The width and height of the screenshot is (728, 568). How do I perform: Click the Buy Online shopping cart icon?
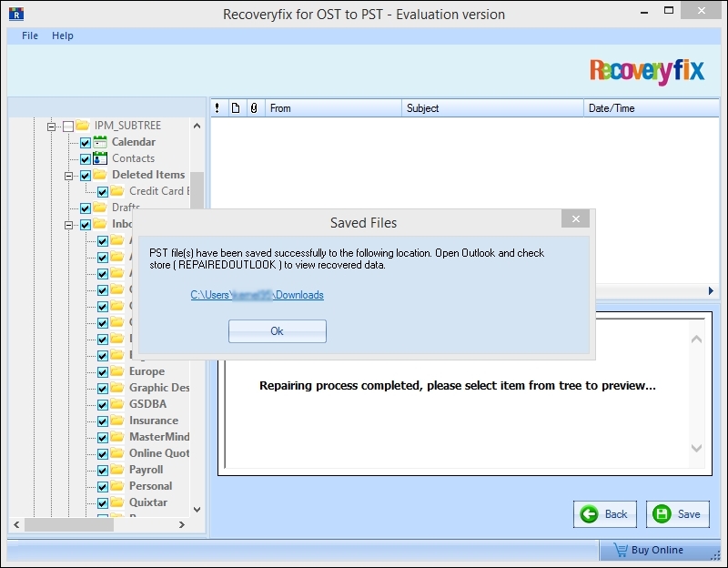(x=621, y=550)
